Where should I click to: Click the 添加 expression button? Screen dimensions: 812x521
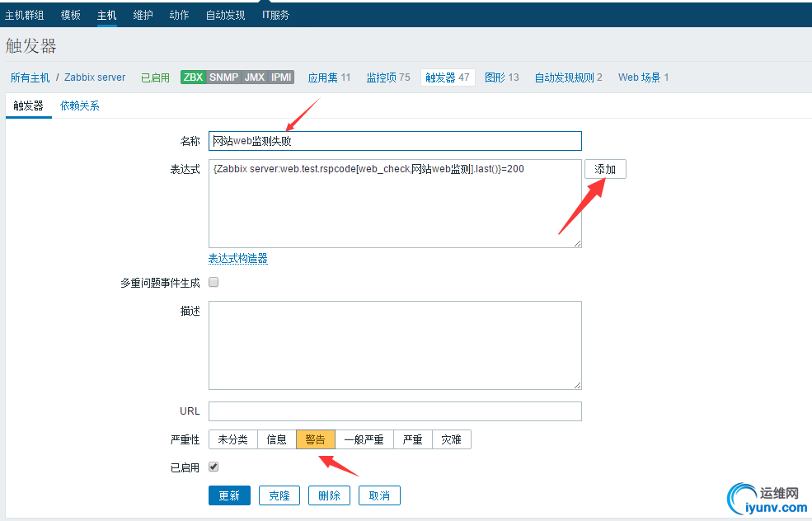(x=605, y=169)
